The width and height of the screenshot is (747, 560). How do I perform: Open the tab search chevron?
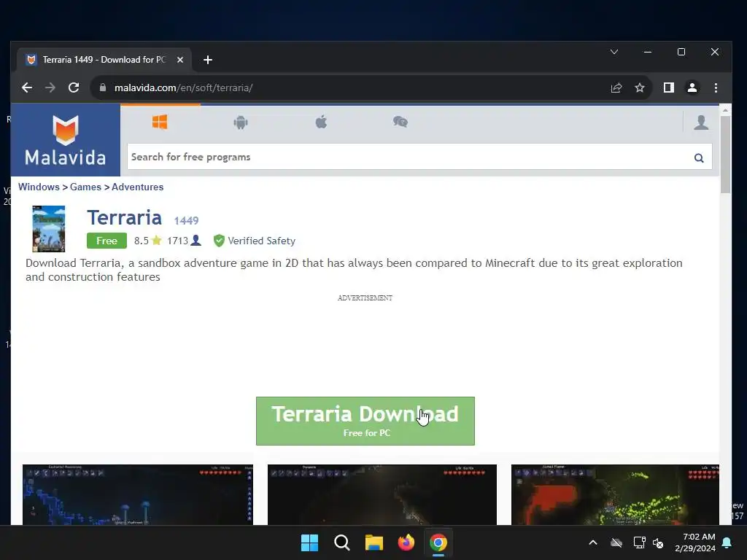(614, 52)
